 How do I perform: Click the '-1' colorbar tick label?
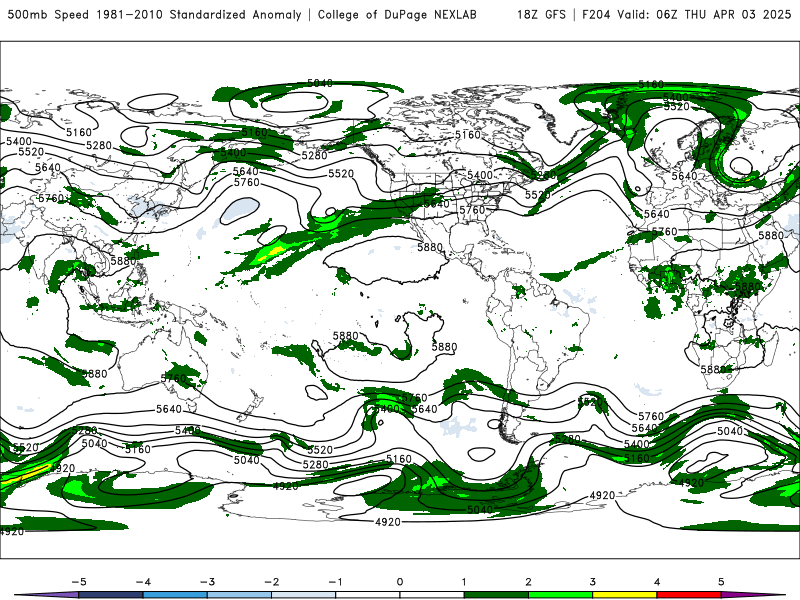(335, 582)
